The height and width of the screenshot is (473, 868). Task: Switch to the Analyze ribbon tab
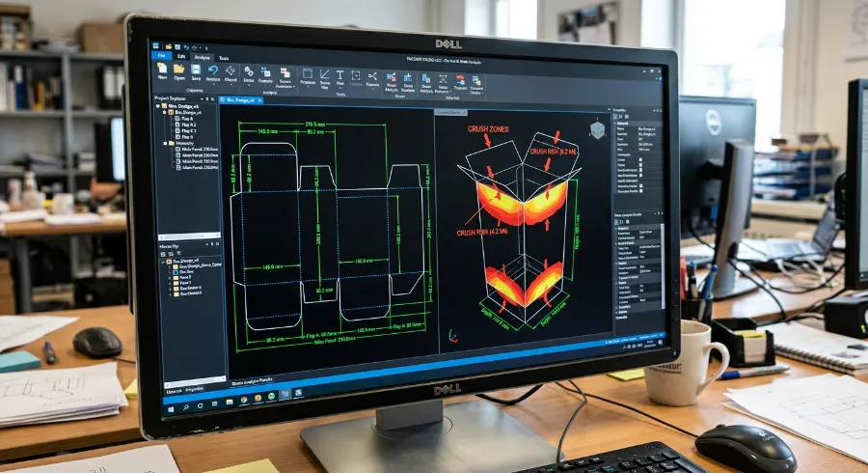203,58
